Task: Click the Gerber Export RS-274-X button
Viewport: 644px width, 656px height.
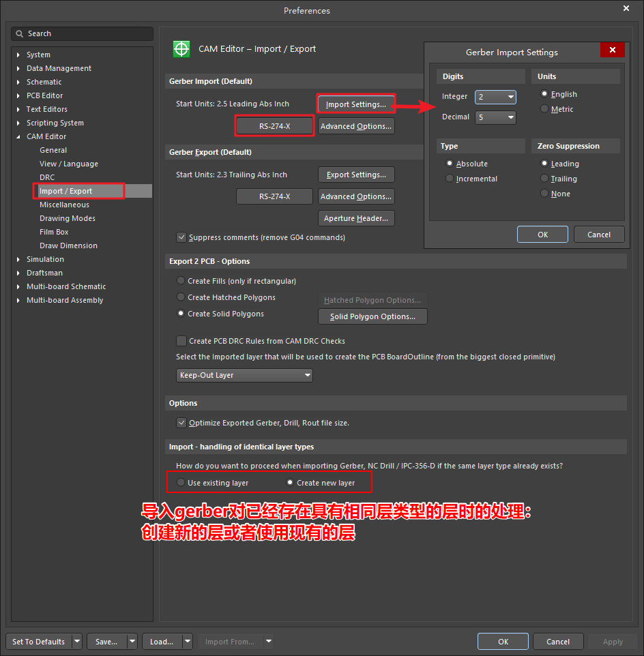Action: (x=274, y=196)
